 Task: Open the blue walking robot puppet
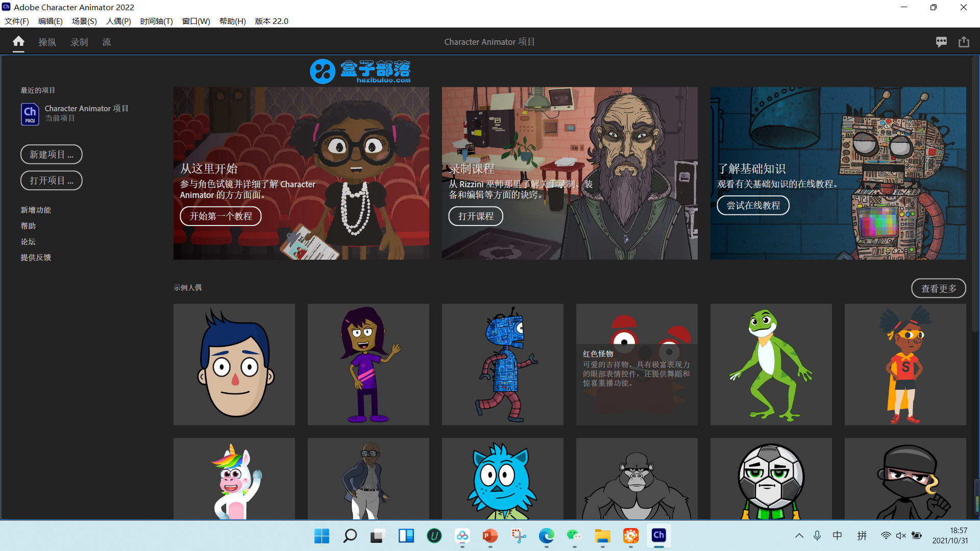503,364
